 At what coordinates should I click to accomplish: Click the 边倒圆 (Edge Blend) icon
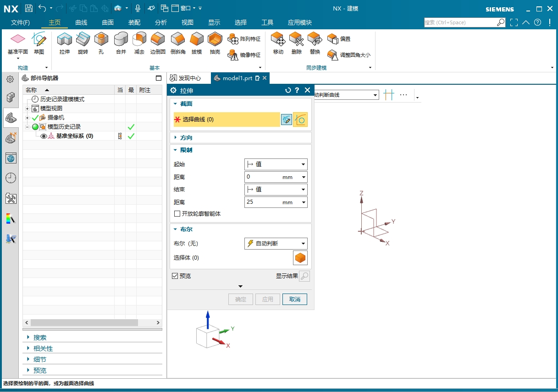[158, 40]
